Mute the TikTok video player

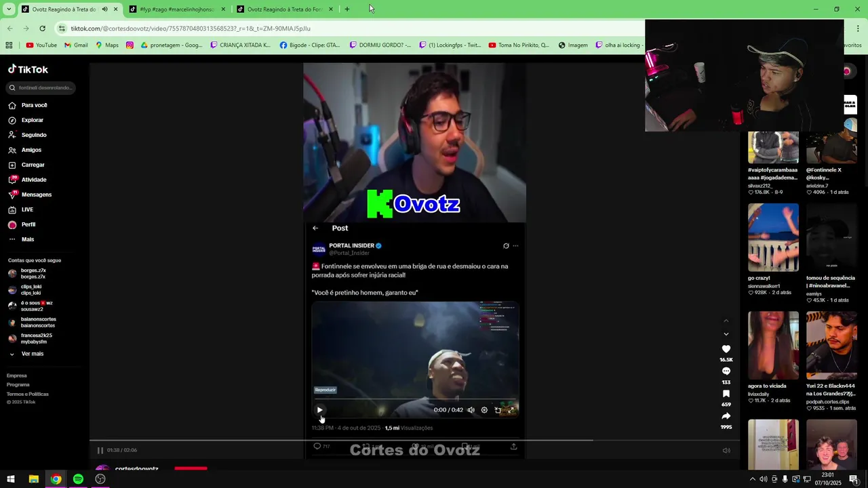coord(726,450)
